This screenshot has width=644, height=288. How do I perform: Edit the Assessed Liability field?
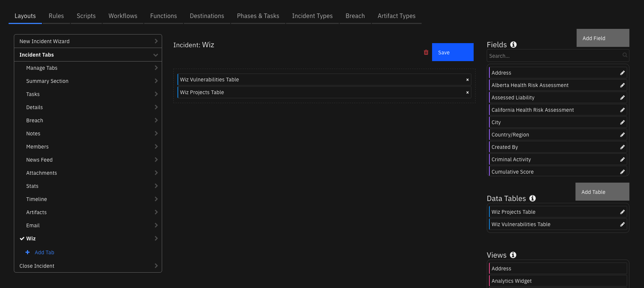point(622,97)
